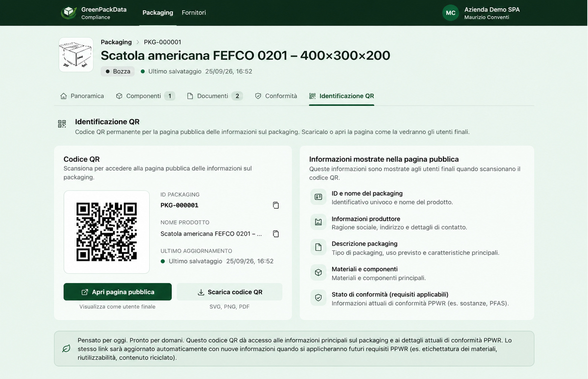Click the Stato di conformità shield icon
588x379 pixels.
(x=318, y=298)
